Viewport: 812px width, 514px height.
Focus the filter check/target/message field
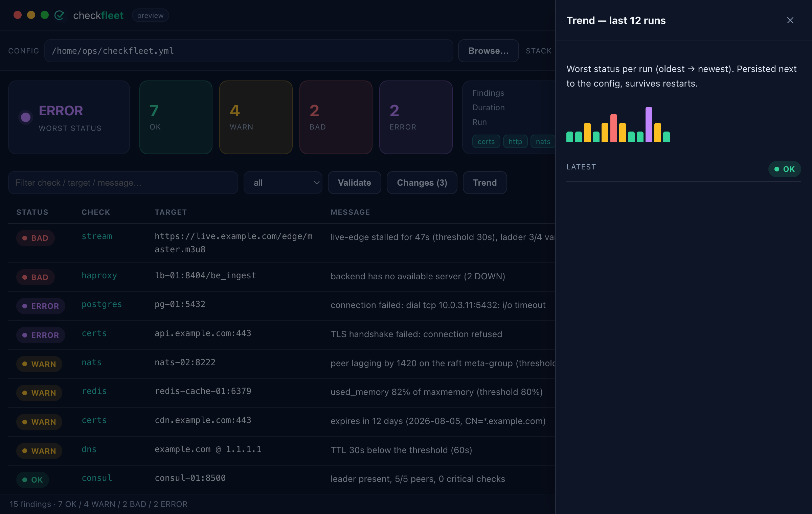[x=123, y=183]
